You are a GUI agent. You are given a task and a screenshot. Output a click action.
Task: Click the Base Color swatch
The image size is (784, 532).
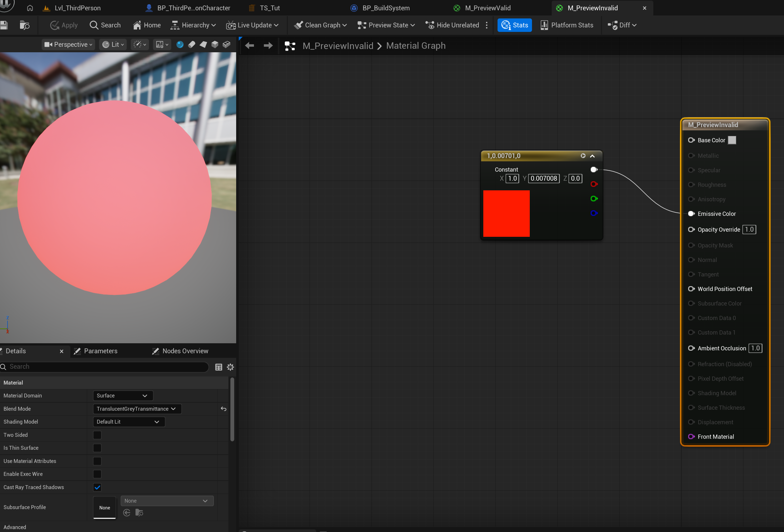pyautogui.click(x=732, y=140)
